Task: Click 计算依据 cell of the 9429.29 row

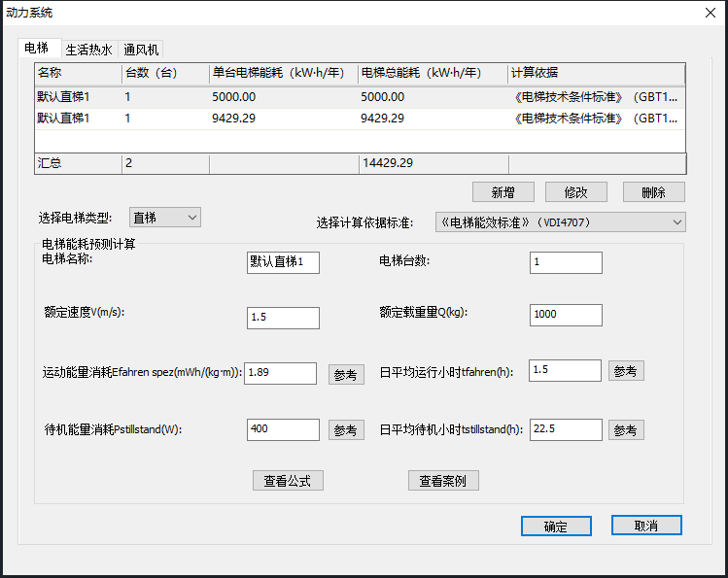Action: pos(596,119)
